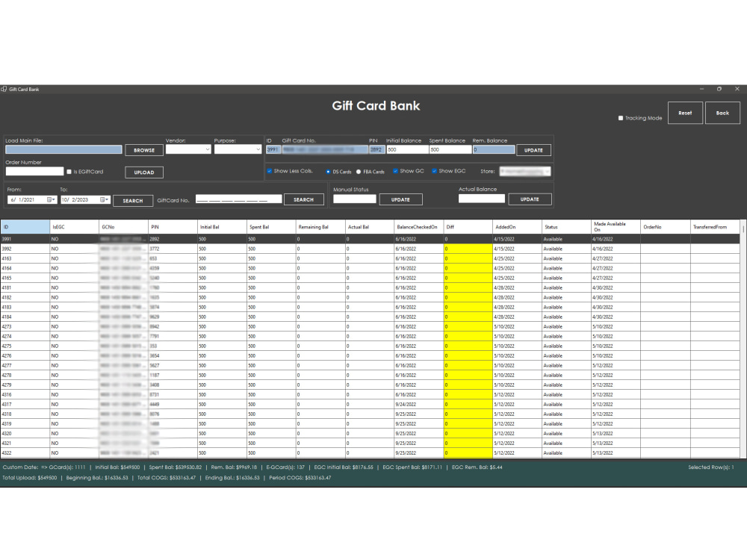This screenshot has width=747, height=560.
Task: Select row with ID 4273
Action: coord(370,327)
